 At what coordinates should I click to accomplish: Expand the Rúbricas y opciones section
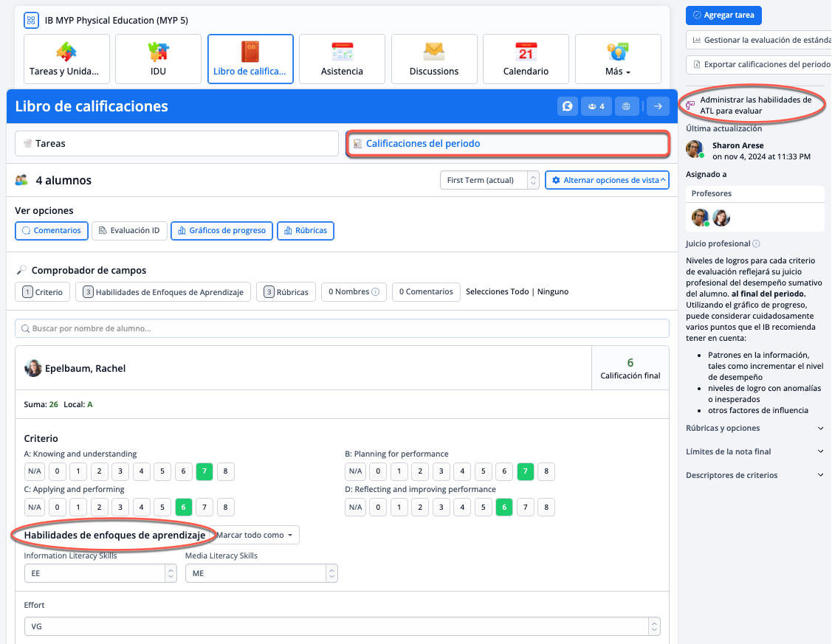pos(754,428)
